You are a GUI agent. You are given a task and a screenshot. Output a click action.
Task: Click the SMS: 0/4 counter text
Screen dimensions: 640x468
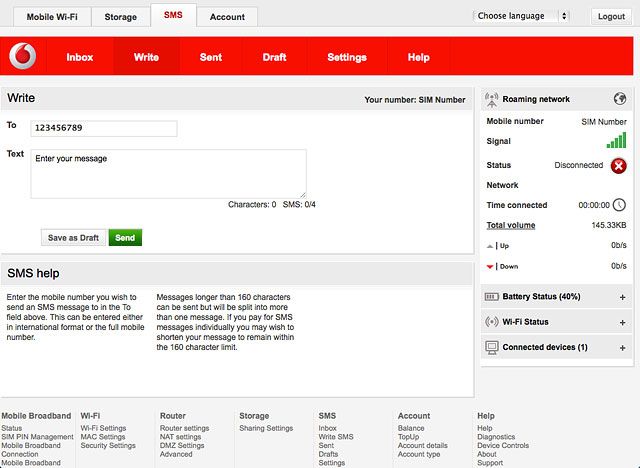299,204
